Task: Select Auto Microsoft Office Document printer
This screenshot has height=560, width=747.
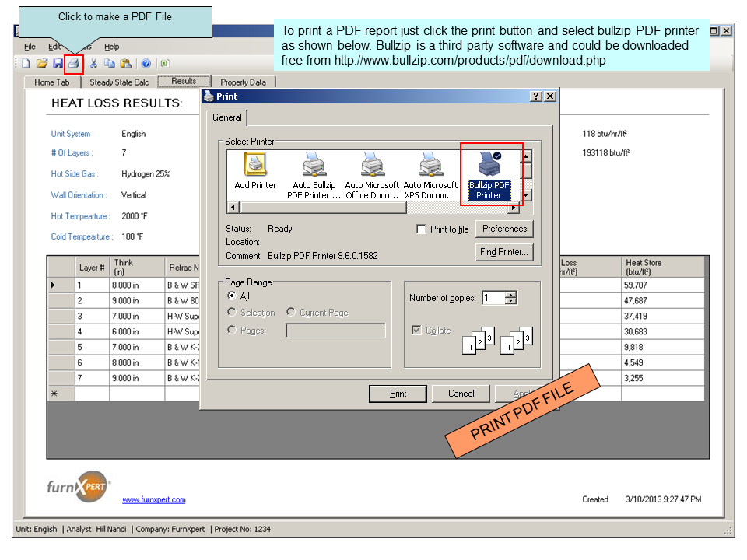Action: 372,177
